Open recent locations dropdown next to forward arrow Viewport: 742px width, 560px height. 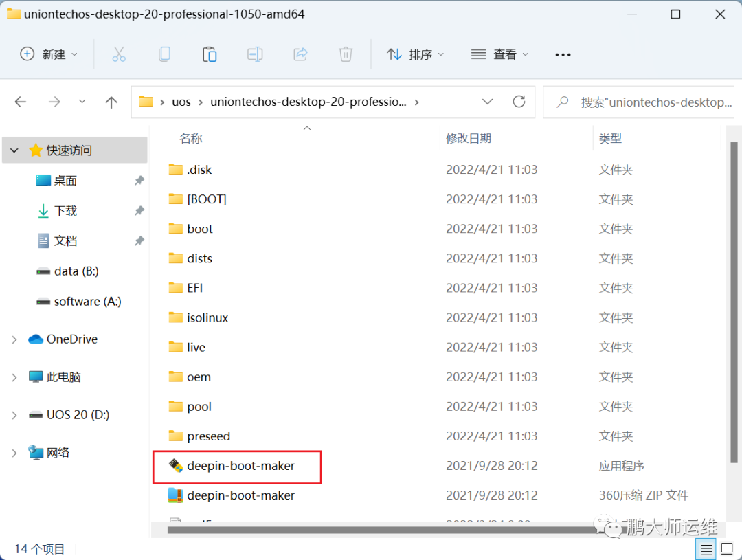point(82,101)
